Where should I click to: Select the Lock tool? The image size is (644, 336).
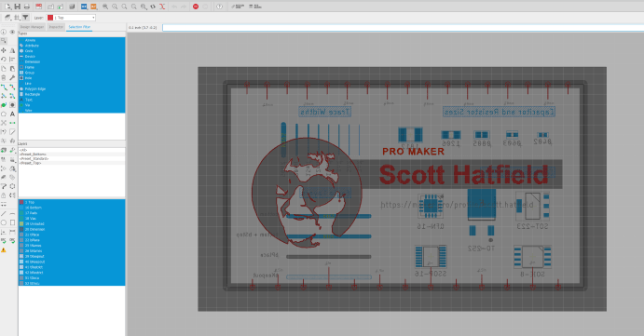click(x=4, y=195)
